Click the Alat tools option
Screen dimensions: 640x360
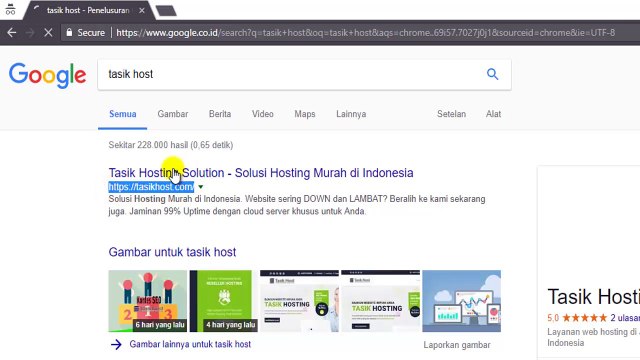pos(493,114)
